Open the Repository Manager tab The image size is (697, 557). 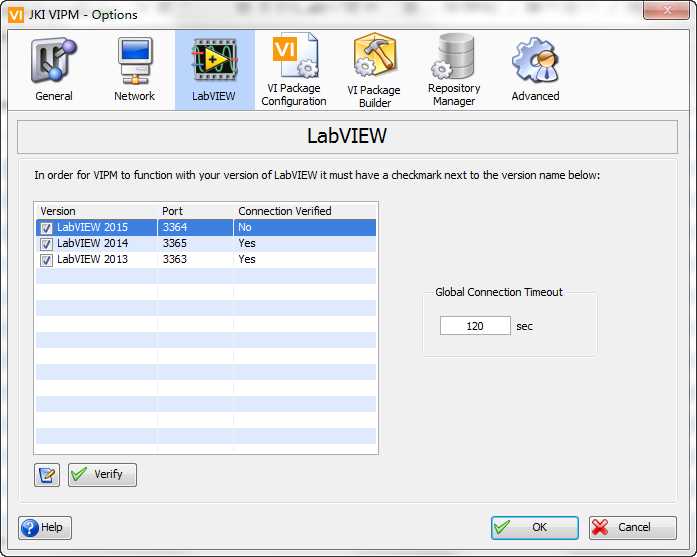coord(454,70)
